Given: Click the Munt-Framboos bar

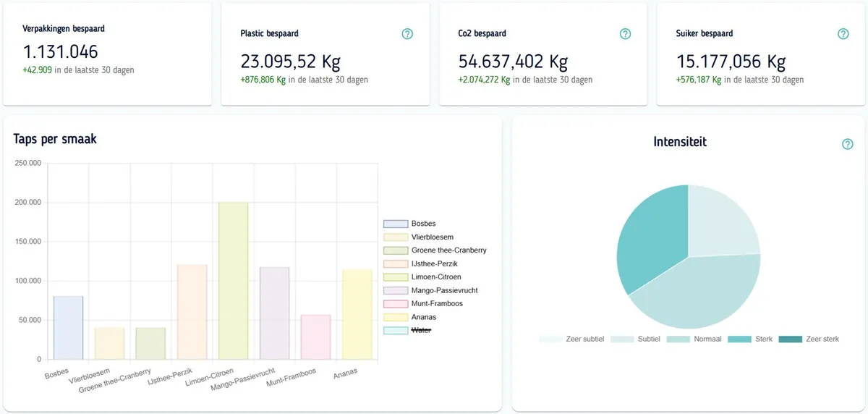Looking at the screenshot, I should point(316,337).
